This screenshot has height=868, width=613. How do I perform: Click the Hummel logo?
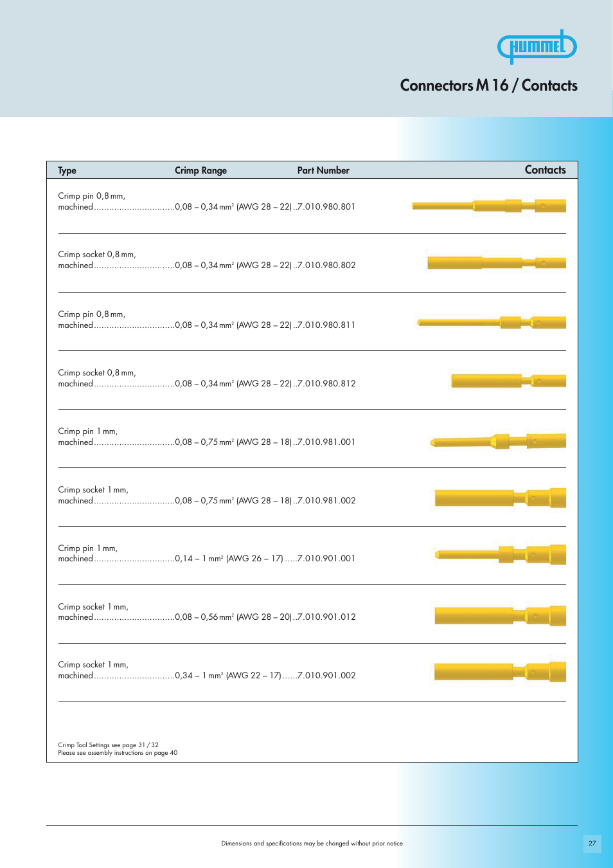[537, 46]
